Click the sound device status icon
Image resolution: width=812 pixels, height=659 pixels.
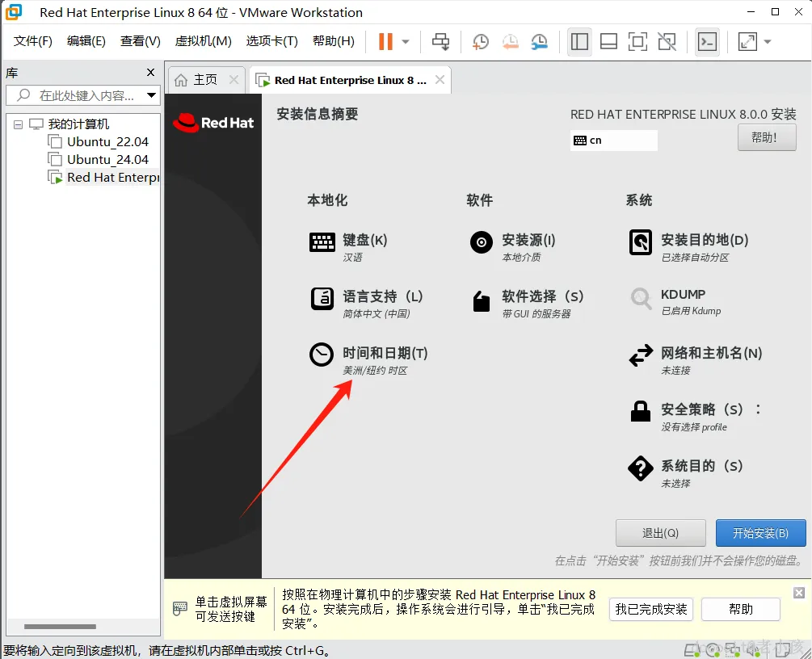point(753,650)
